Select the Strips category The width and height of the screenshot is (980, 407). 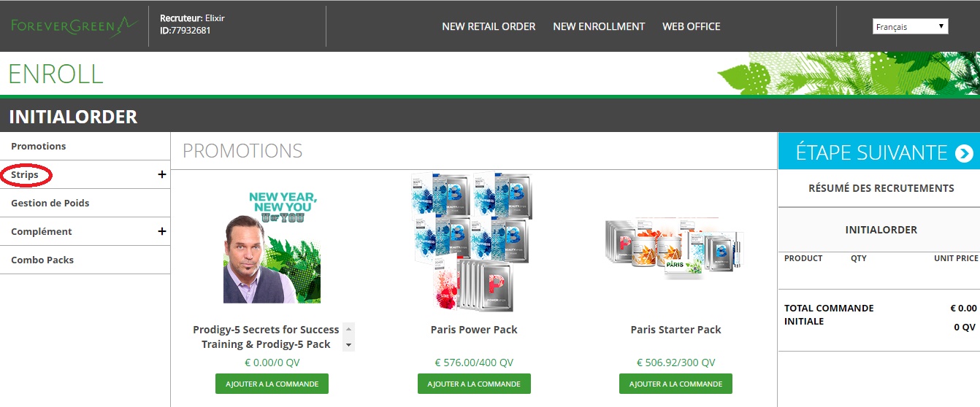[x=25, y=174]
